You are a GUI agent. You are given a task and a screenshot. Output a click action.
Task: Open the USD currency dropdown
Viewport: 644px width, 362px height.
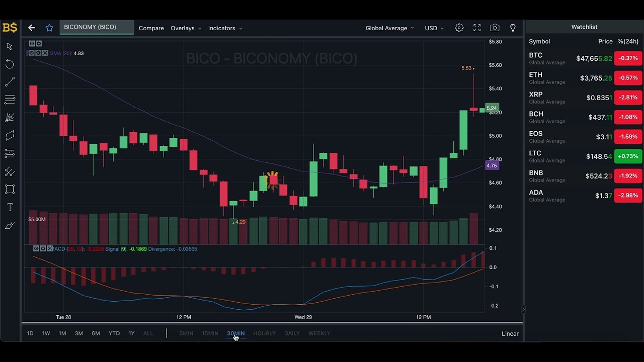pos(434,28)
